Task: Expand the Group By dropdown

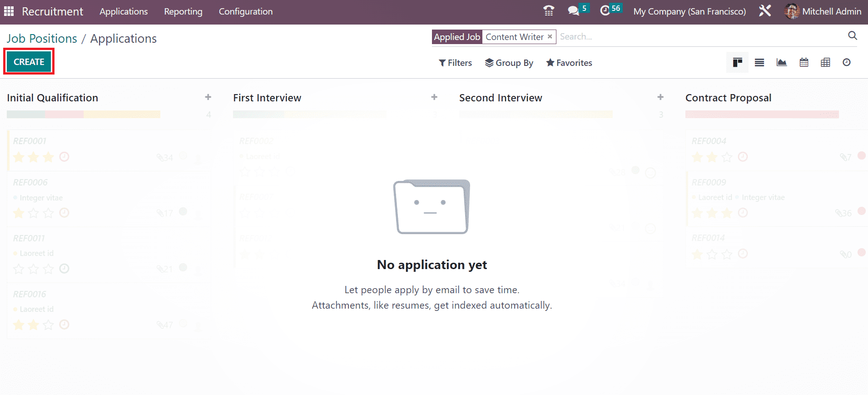Action: click(509, 63)
